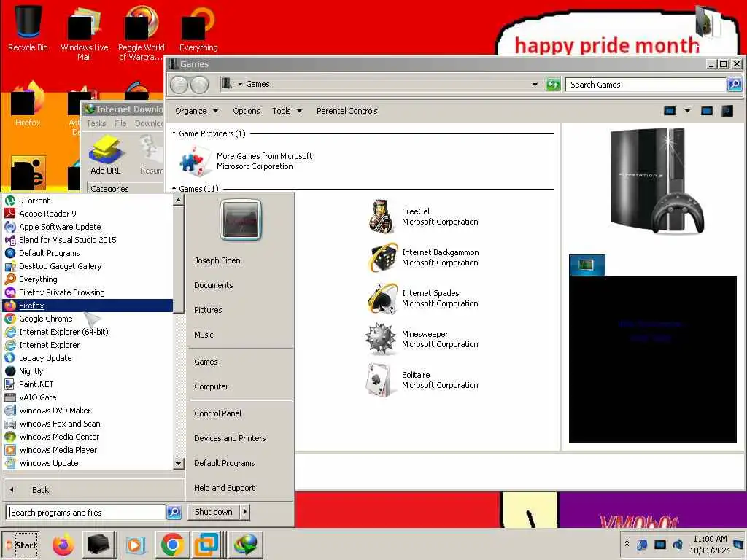
Task: Launch Windows Media Center
Action: [88, 437]
